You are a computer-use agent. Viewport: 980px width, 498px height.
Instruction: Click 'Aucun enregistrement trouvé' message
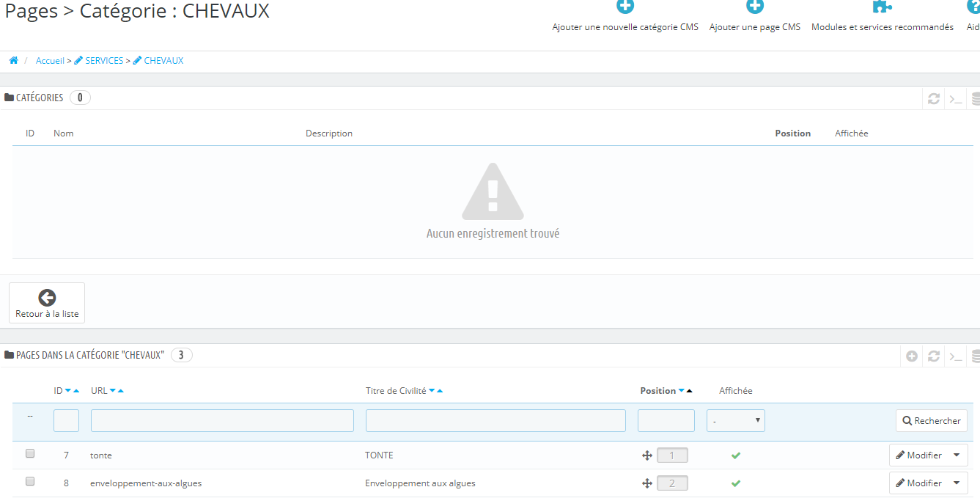coord(493,233)
